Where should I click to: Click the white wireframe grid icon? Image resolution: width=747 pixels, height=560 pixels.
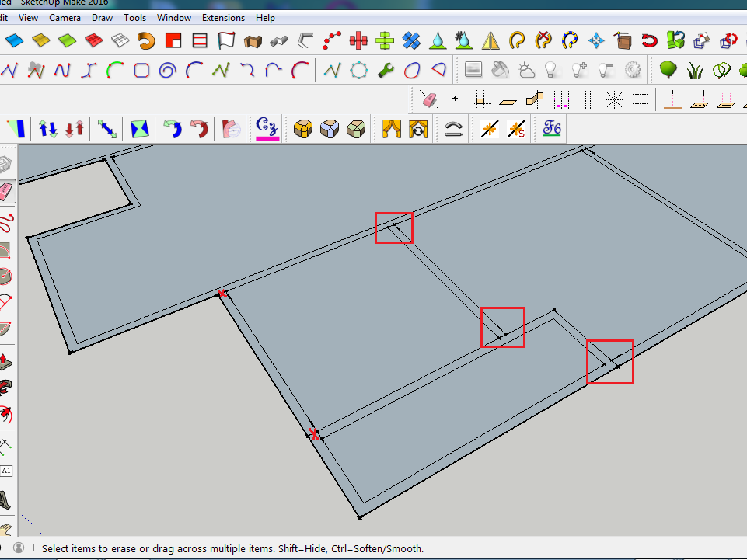[120, 40]
